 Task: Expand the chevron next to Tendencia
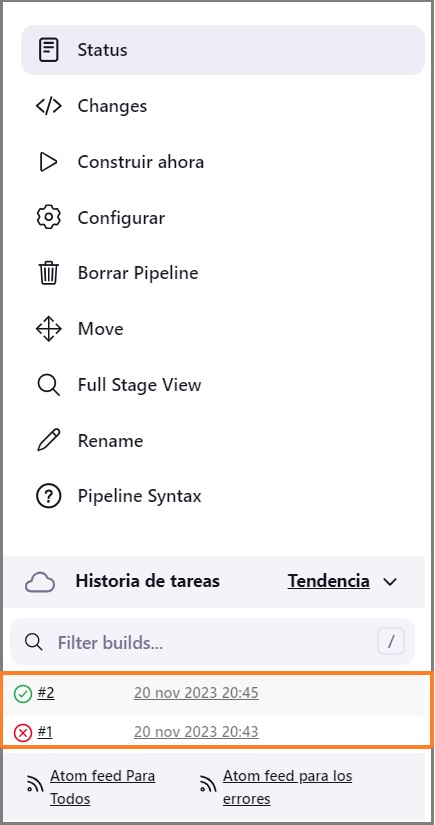coord(390,582)
